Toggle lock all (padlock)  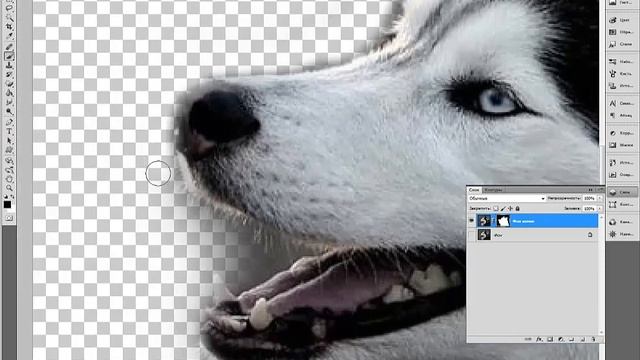tap(518, 209)
